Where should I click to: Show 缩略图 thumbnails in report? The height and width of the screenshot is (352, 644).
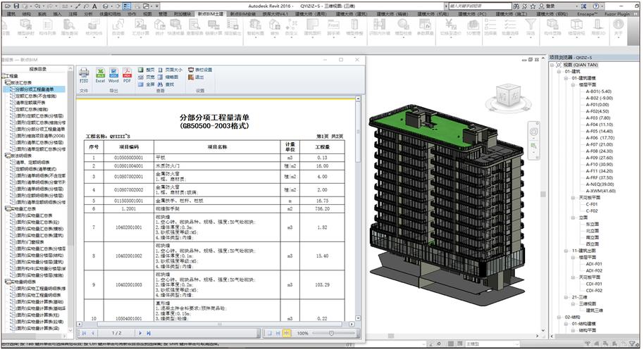pos(168,77)
